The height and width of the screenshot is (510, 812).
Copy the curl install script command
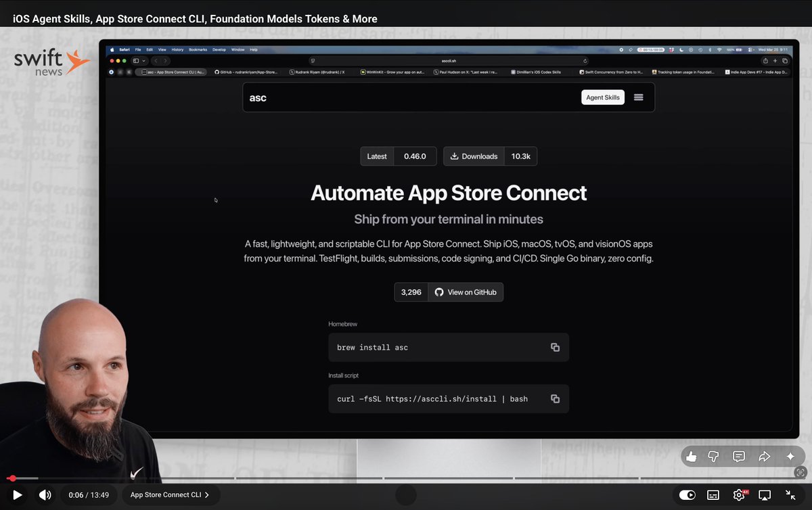click(x=555, y=399)
